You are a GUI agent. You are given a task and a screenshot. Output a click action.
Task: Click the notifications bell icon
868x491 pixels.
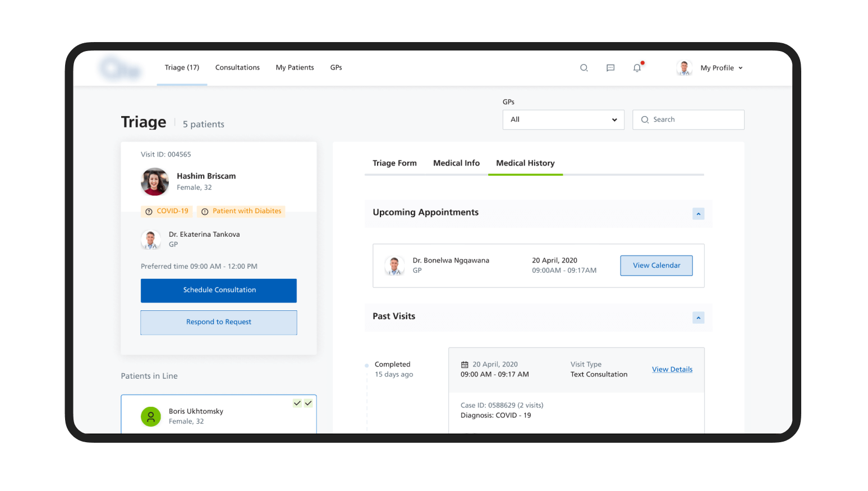pos(637,67)
